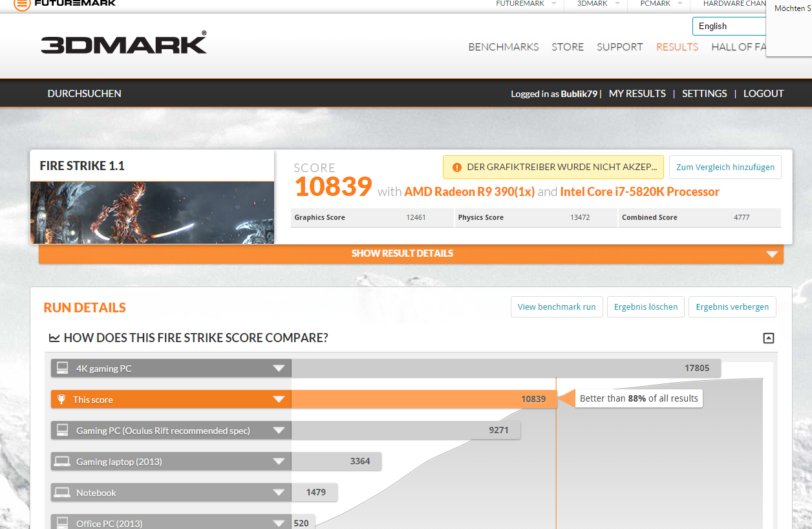Click the Graphics Score value 12461

click(416, 217)
